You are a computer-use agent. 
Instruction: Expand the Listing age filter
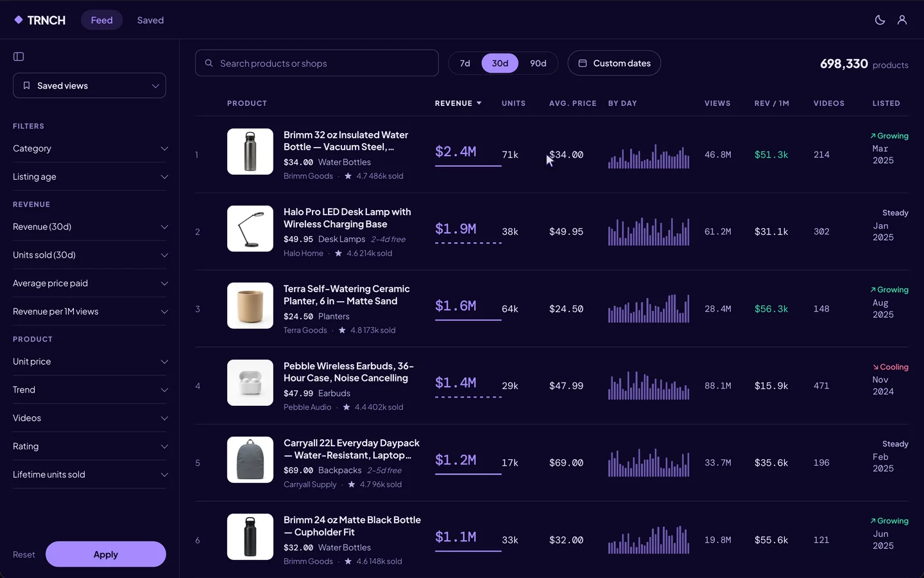[89, 177]
